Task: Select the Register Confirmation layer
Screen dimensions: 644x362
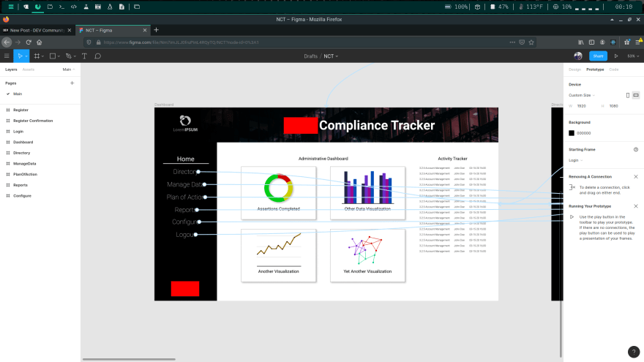Action: [33, 121]
